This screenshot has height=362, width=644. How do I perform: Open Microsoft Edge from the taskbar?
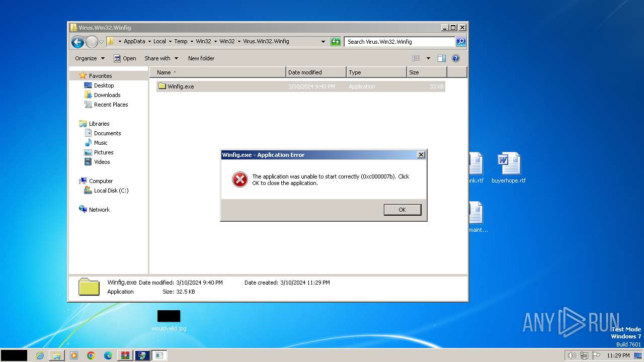108,355
